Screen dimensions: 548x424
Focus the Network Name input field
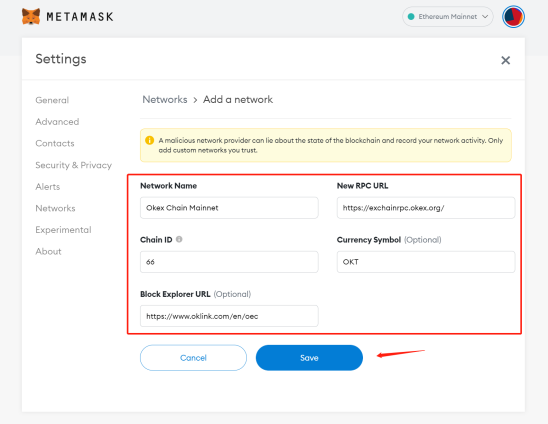(x=229, y=208)
